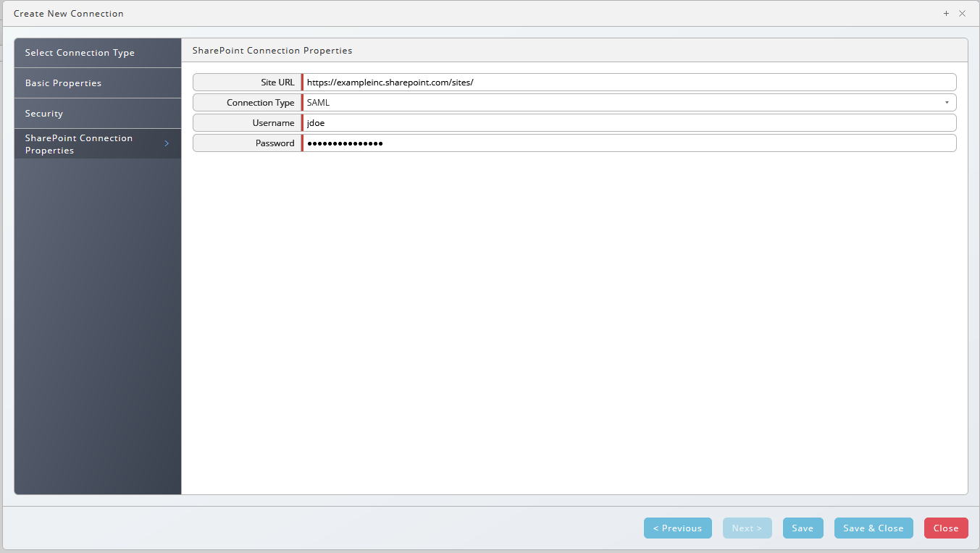Click Save & Close
This screenshot has width=980, height=553.
tap(874, 528)
